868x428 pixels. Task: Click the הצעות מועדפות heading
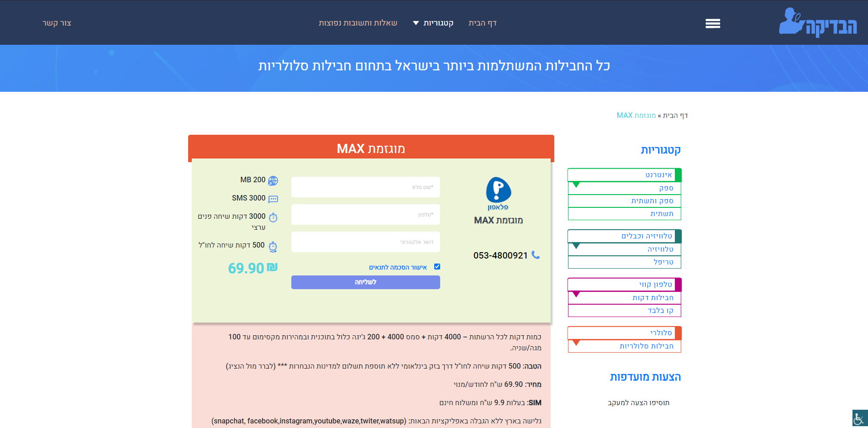pos(645,377)
